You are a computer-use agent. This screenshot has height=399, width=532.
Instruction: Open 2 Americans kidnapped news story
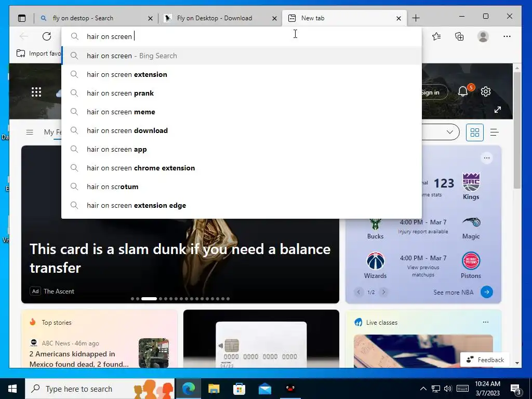click(79, 358)
